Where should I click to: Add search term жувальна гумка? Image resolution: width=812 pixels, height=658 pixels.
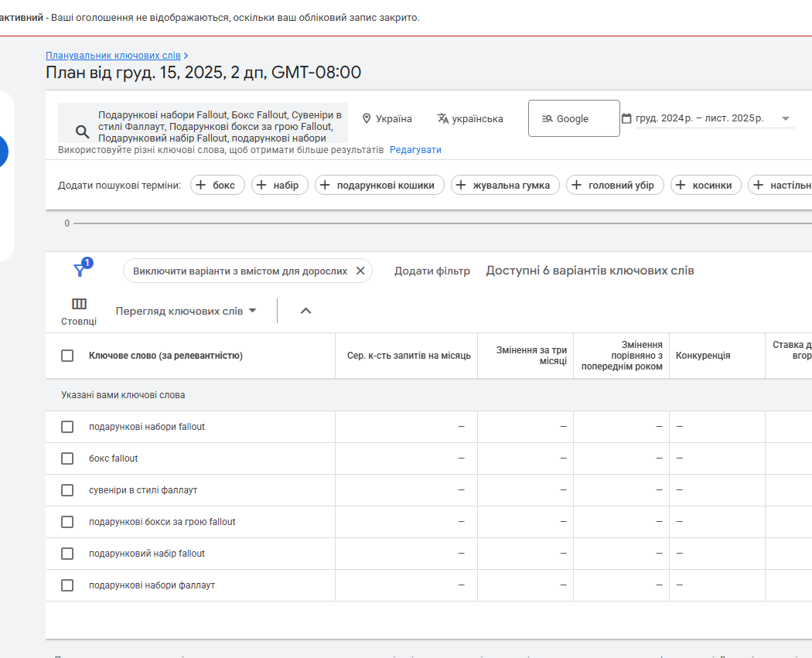[x=505, y=185]
